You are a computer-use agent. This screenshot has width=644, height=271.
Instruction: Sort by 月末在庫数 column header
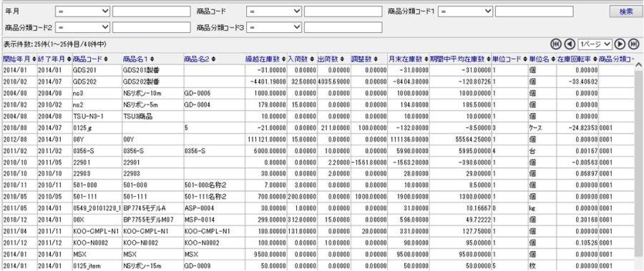point(409,59)
